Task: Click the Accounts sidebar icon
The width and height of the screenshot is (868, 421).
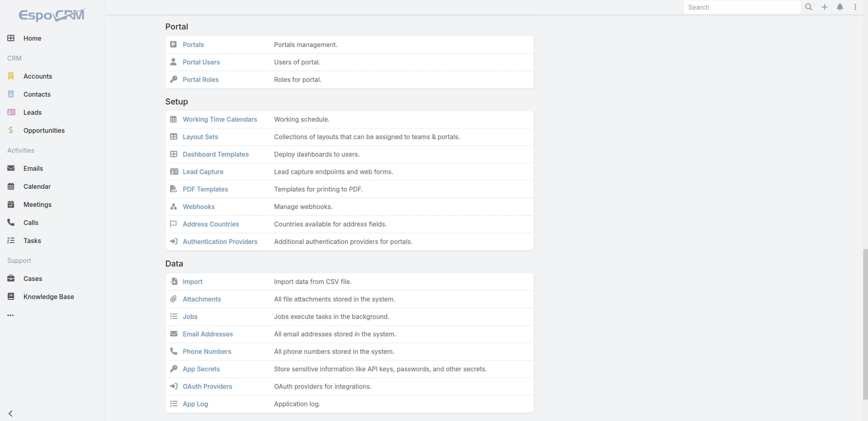Action: (11, 76)
